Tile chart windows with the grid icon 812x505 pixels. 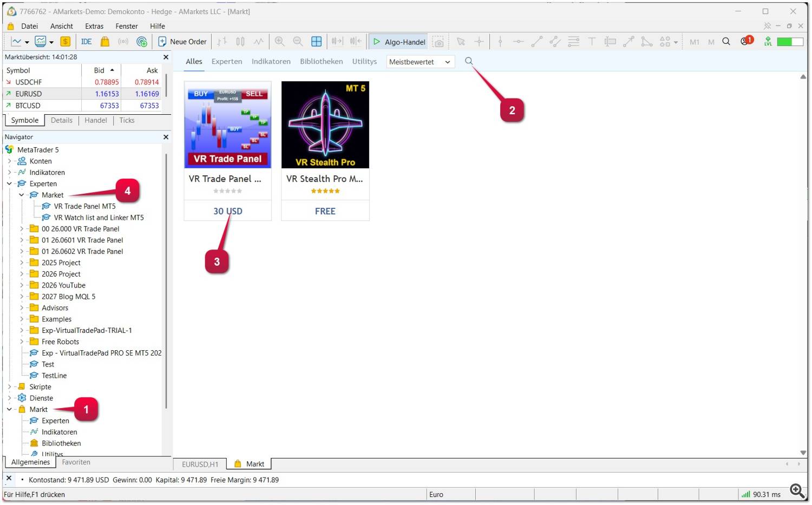pyautogui.click(x=317, y=42)
